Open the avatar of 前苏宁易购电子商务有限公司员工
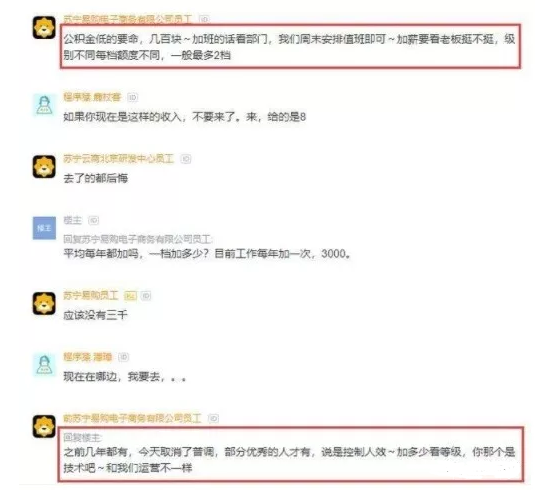The width and height of the screenshot is (545, 499). 44,426
